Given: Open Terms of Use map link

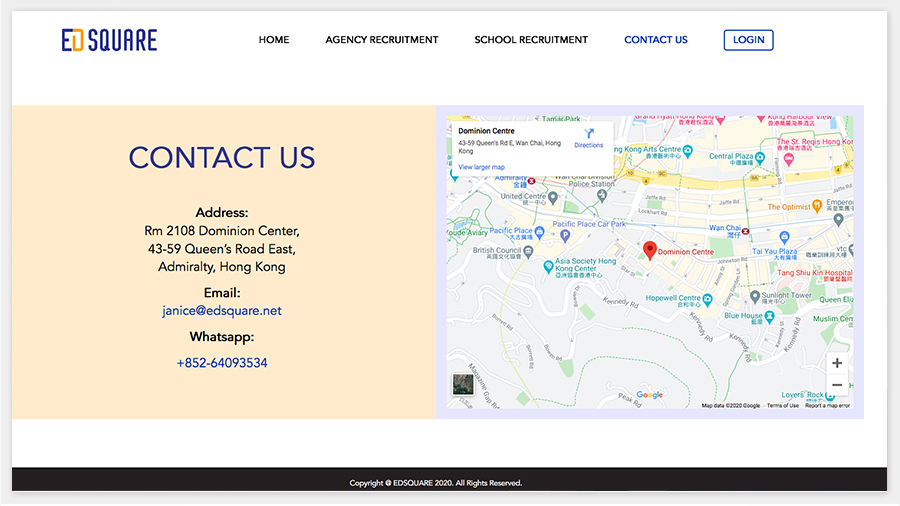Looking at the screenshot, I should (x=782, y=406).
